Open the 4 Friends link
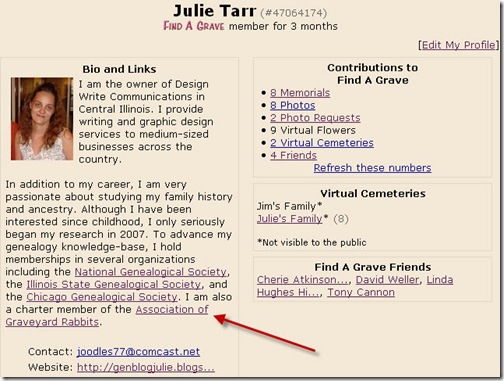This screenshot has width=504, height=381. 293,155
